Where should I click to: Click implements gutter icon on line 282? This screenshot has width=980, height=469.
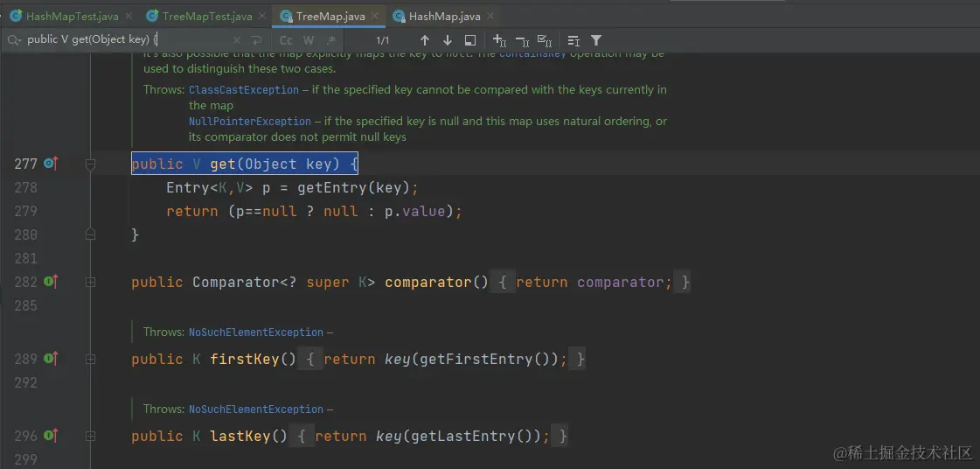click(x=51, y=282)
